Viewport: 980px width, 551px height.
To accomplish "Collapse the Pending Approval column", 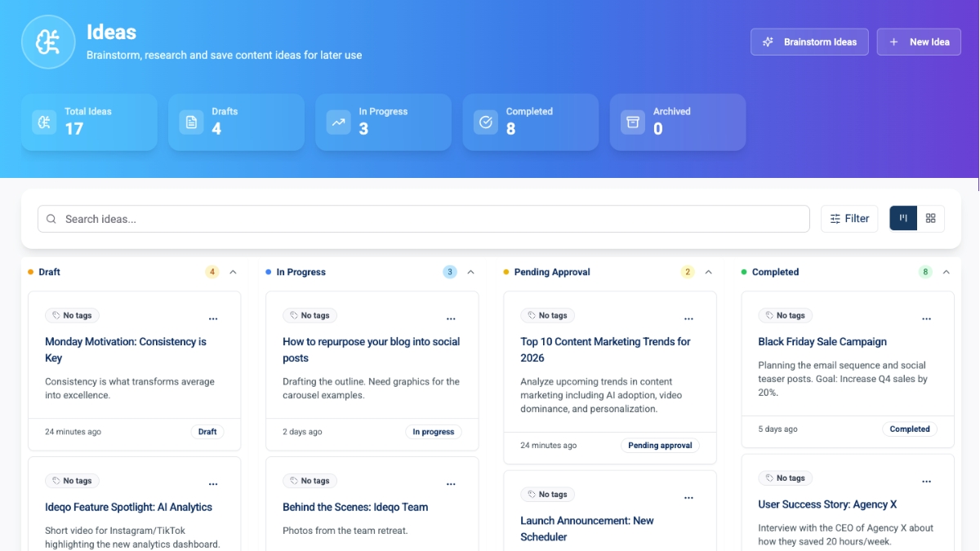I will (x=708, y=272).
